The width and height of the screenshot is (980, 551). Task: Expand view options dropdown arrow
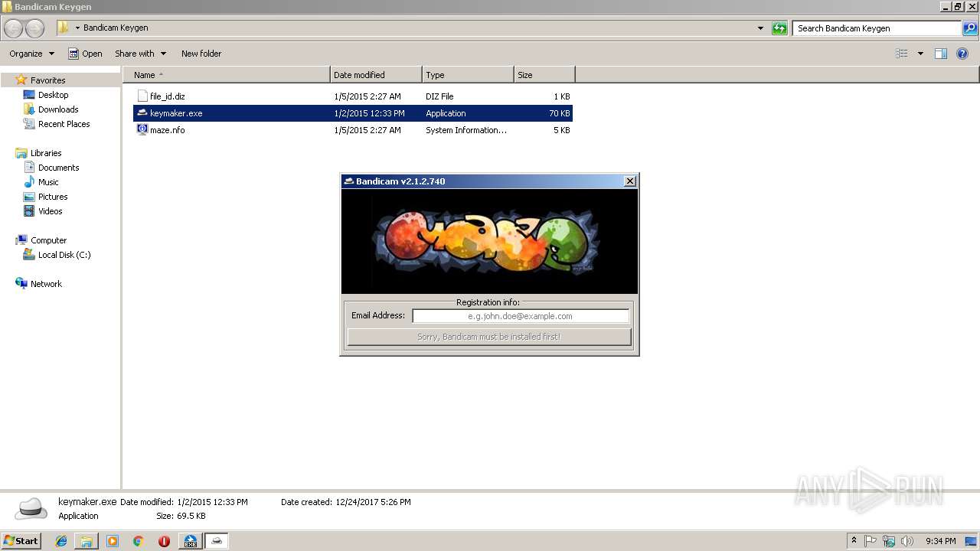pos(920,54)
